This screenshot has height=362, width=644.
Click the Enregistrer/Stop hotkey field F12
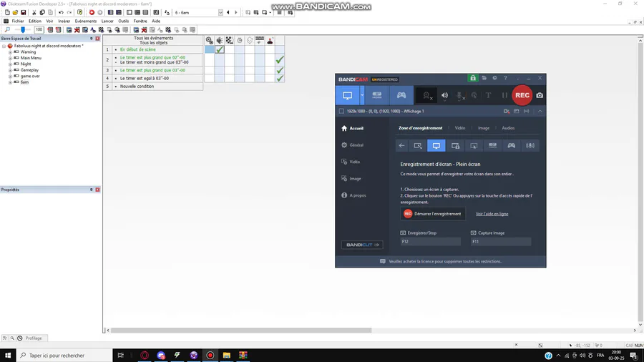pos(431,242)
